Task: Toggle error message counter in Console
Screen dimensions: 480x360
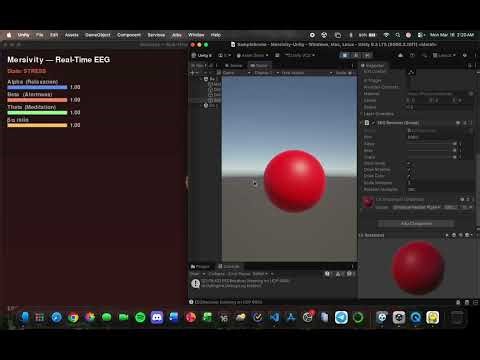Action: pos(350,274)
